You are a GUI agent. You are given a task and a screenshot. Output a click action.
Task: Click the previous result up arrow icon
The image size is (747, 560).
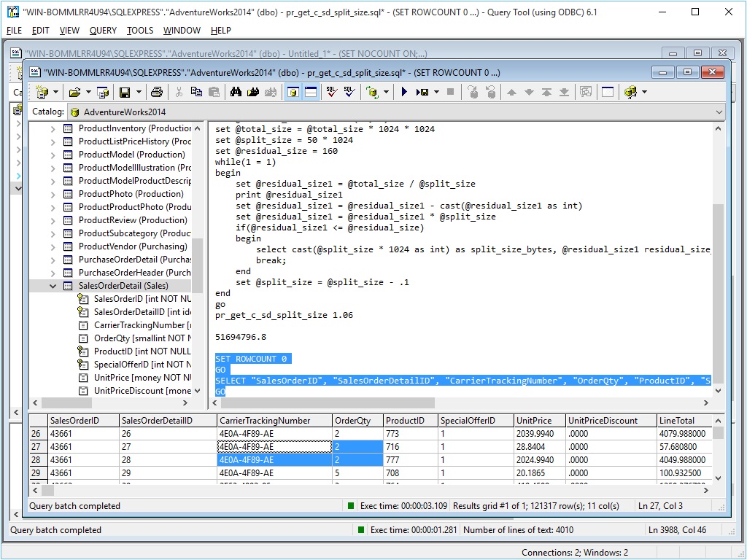pyautogui.click(x=511, y=92)
